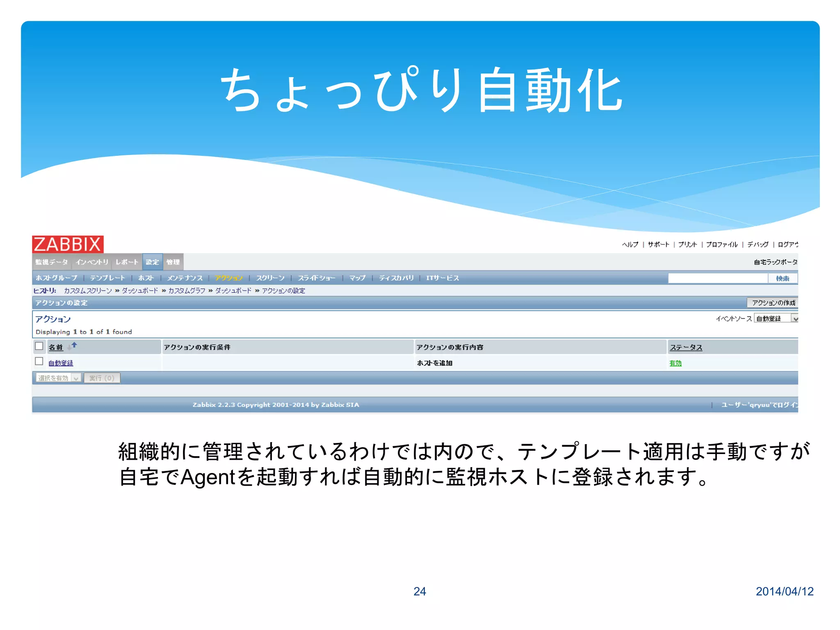Open the 管理 main tab
840x630 pixels.
(x=173, y=262)
